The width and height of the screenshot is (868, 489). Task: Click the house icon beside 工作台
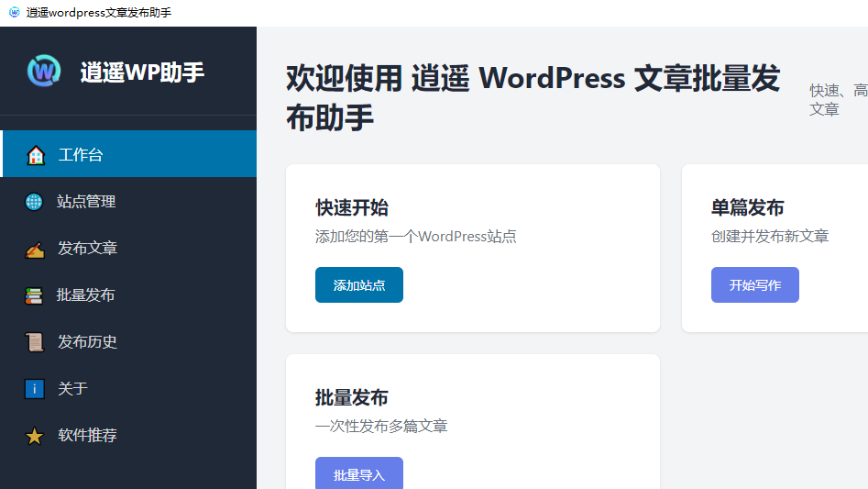pyautogui.click(x=36, y=155)
